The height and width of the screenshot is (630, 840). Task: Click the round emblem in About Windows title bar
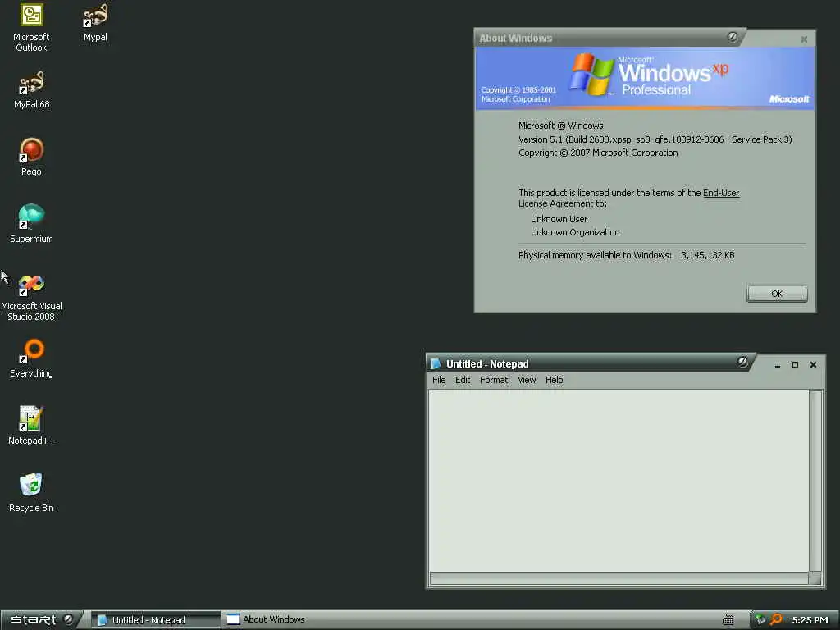(733, 37)
